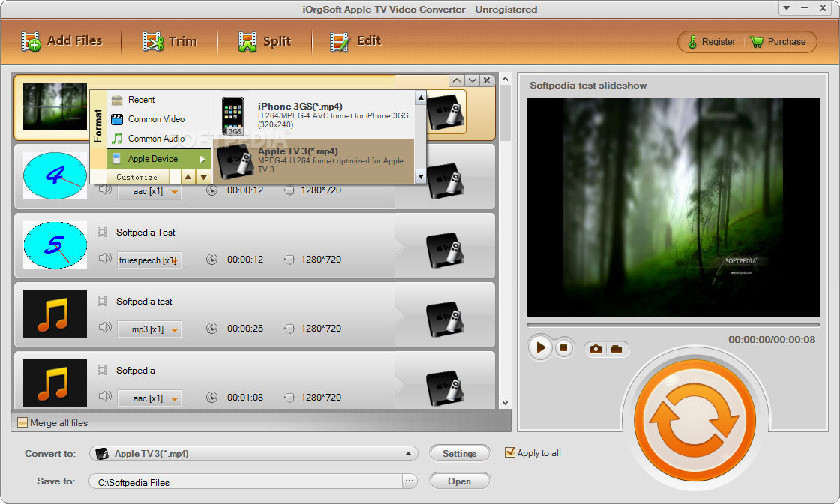Click the Apple TV icon for Softpedia Test row
Screen dimensions: 840x504
point(445,250)
